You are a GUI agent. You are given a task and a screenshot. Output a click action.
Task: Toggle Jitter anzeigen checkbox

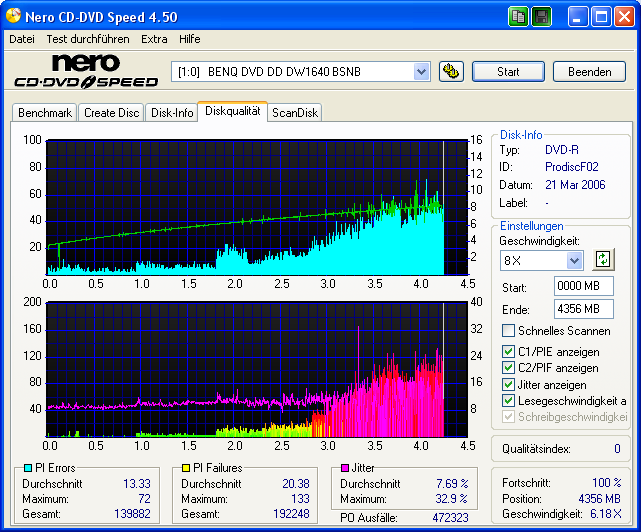coord(509,385)
